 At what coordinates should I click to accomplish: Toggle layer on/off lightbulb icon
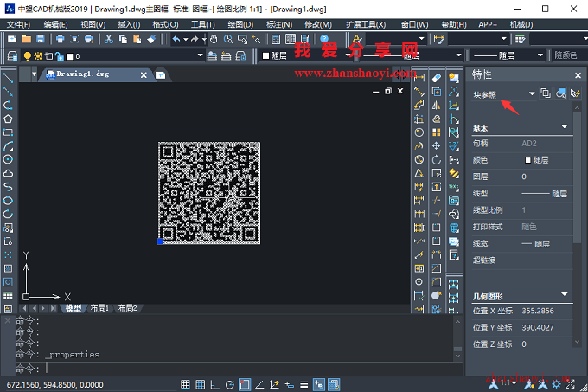(x=28, y=56)
